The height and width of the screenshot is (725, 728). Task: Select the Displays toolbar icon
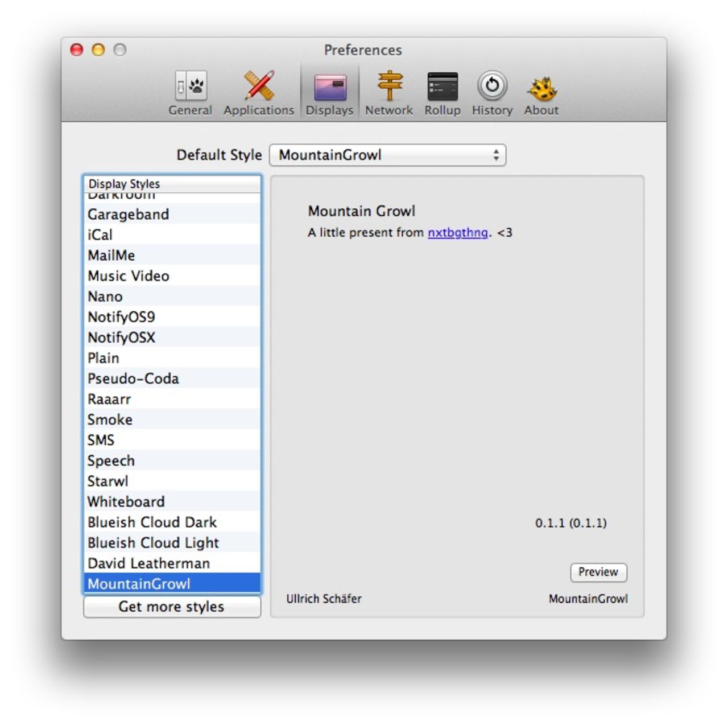click(x=329, y=91)
